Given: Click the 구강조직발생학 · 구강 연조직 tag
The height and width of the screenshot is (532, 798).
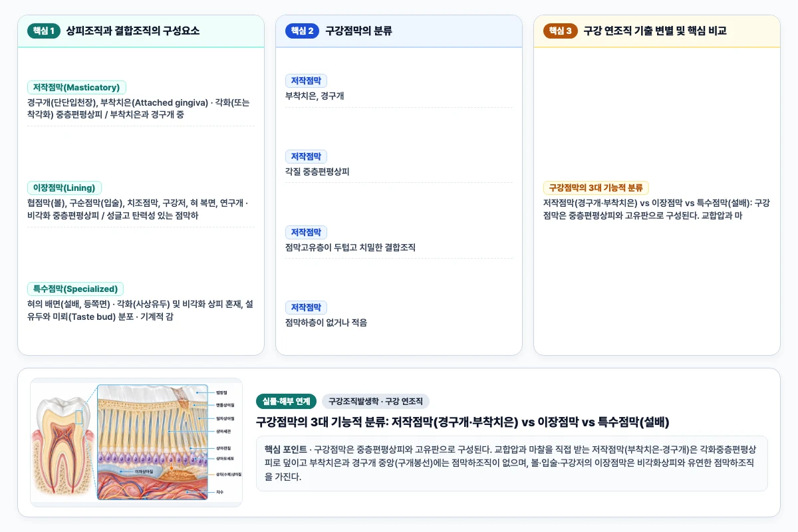Looking at the screenshot, I should point(376,401).
